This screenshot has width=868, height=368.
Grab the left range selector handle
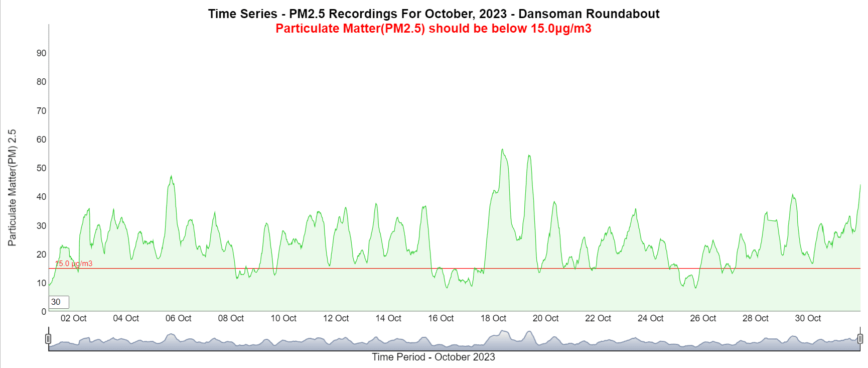tap(48, 339)
